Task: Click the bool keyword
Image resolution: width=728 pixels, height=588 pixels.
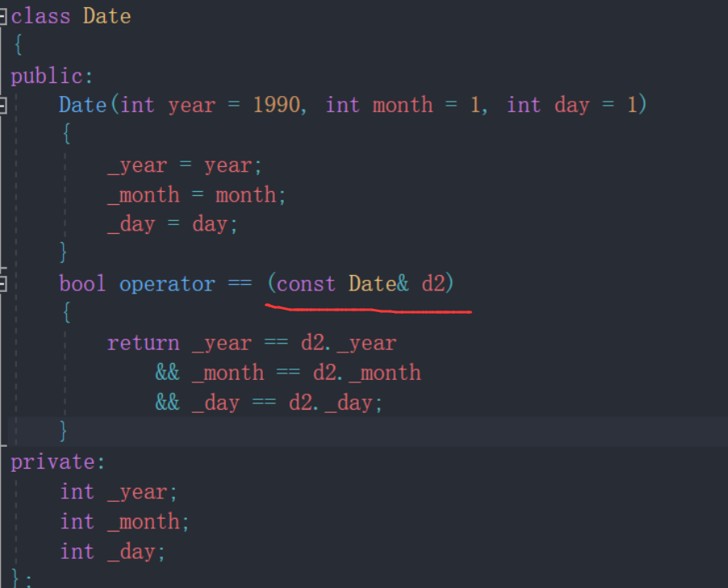Action: click(83, 283)
